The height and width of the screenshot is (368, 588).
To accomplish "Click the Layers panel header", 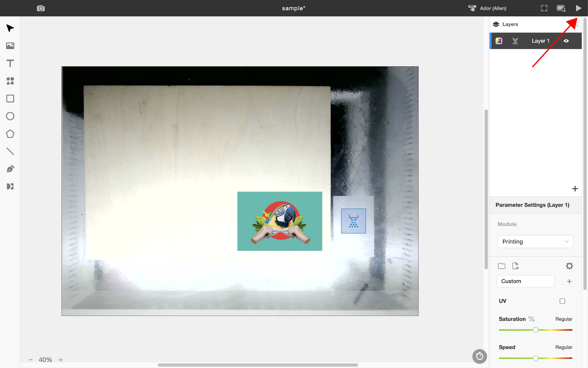I will tap(505, 24).
